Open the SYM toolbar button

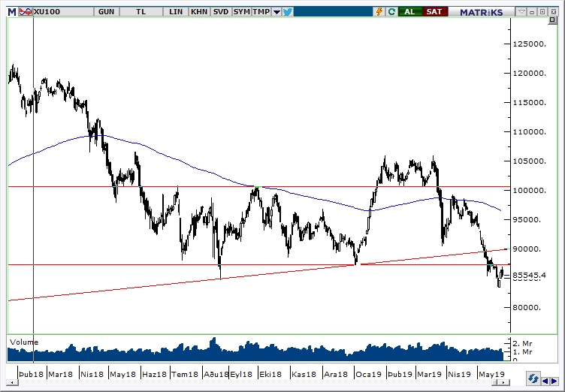click(x=241, y=12)
